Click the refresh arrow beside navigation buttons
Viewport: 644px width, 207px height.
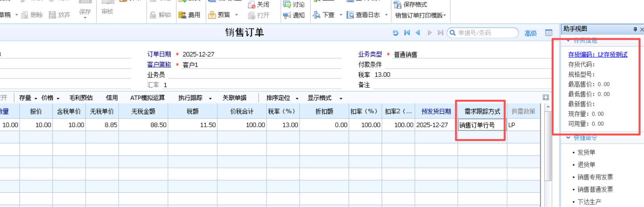396,33
